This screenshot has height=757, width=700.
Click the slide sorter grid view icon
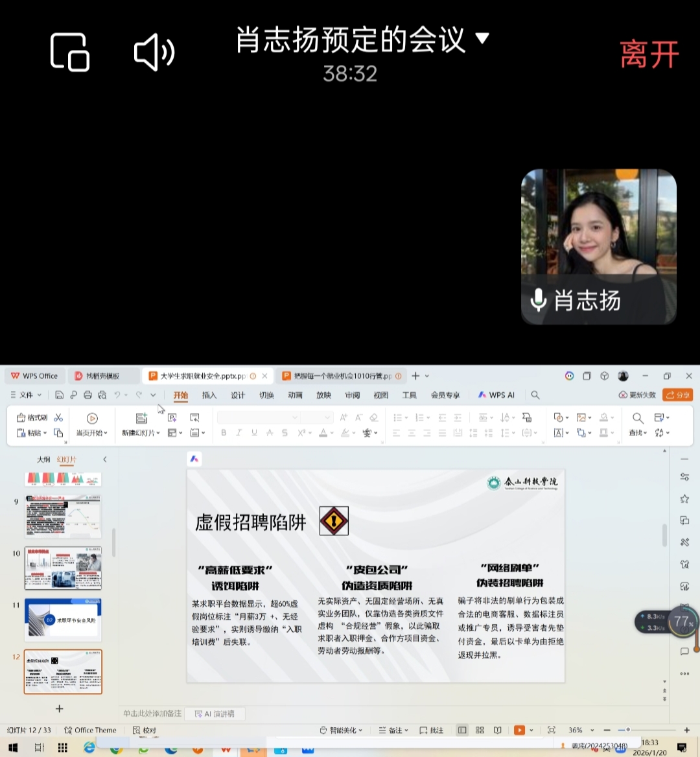(x=480, y=730)
